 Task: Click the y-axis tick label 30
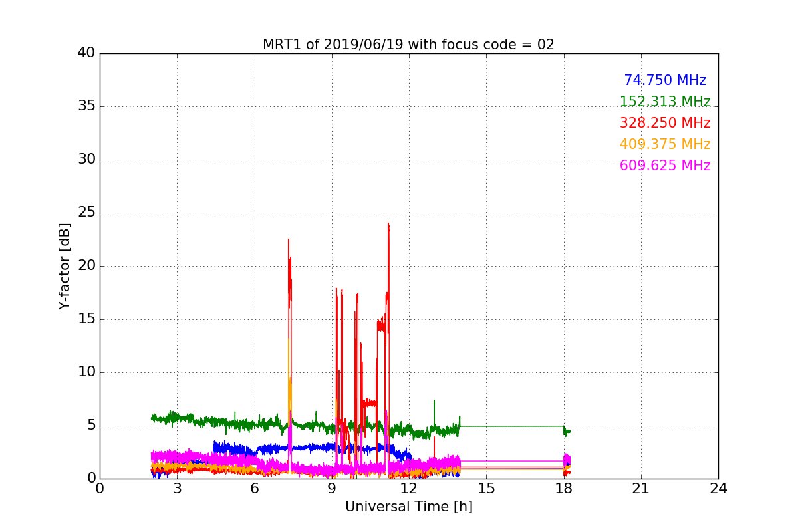tap(86, 160)
